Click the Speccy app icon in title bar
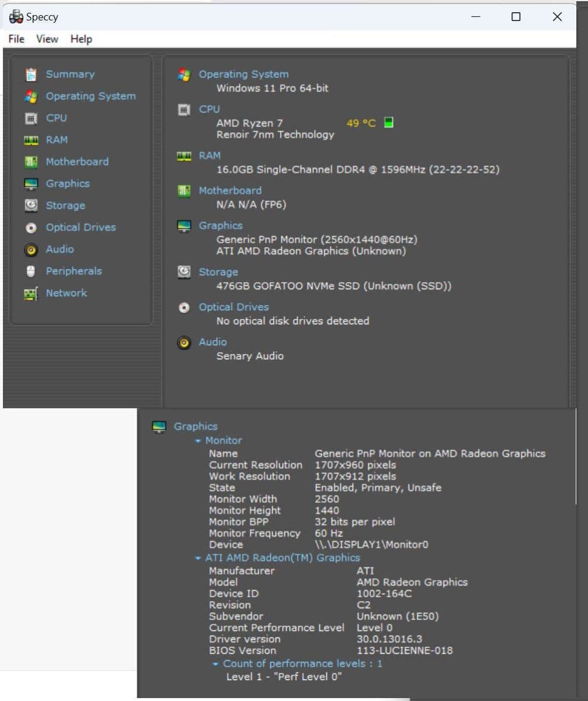588x701 pixels. coord(16,17)
